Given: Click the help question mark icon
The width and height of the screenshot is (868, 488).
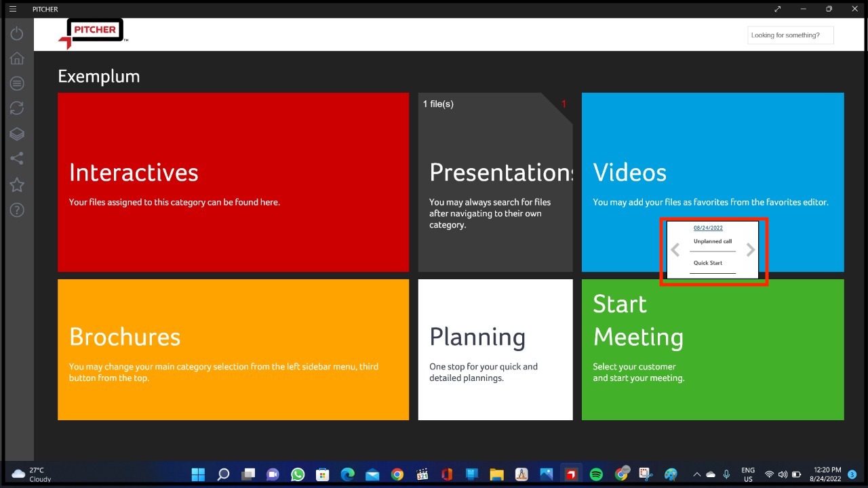Looking at the screenshot, I should [x=17, y=209].
